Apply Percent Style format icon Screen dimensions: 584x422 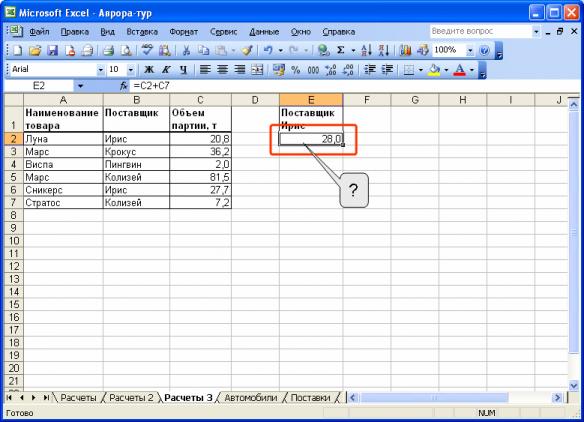[296, 70]
